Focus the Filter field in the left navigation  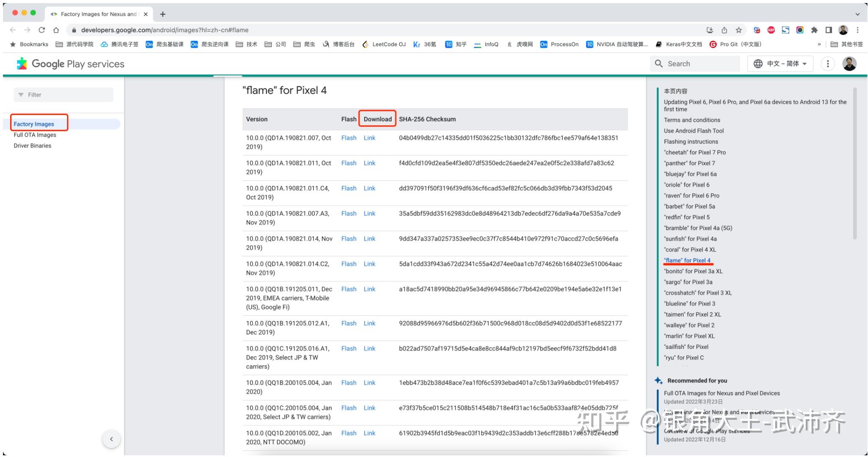[x=64, y=95]
